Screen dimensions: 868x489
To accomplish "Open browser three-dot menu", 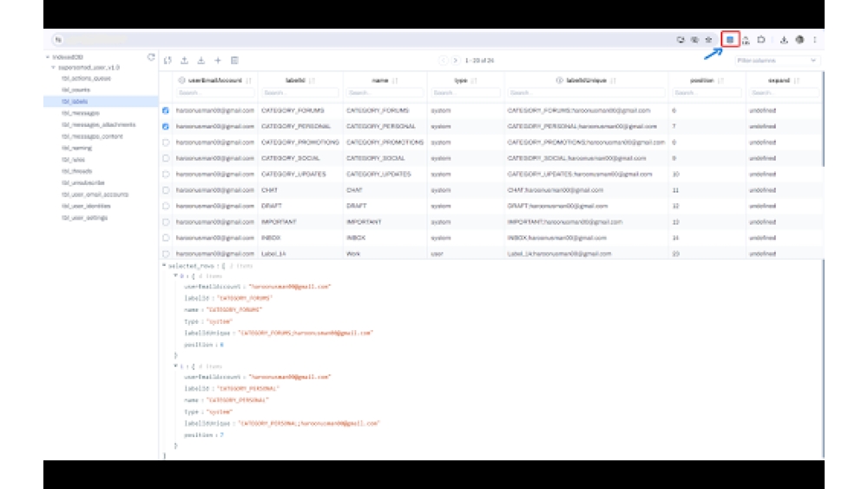I will pos(815,40).
